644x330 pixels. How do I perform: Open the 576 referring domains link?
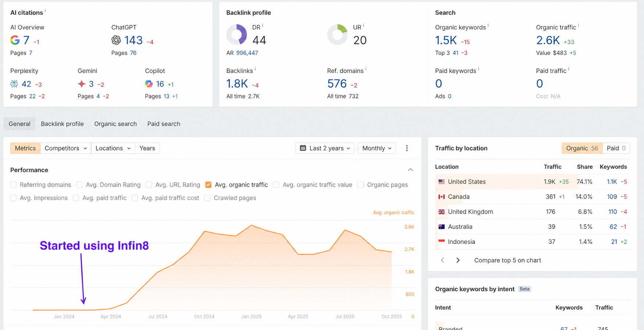[x=337, y=84]
